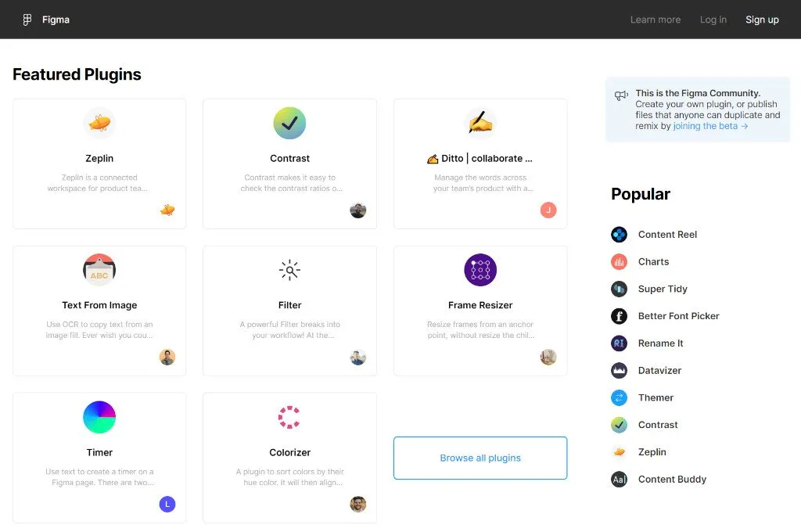Click the Ditto writing-hand plugin icon

[x=480, y=123]
